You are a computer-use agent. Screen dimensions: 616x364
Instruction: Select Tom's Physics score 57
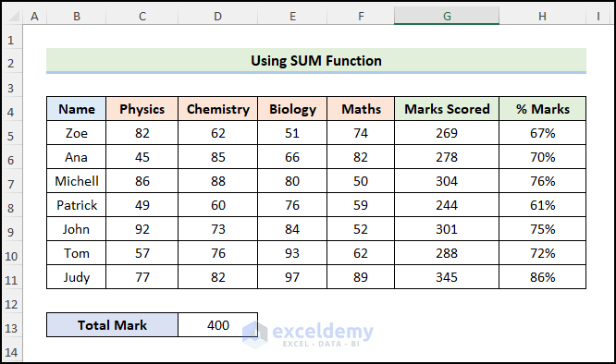tap(142, 253)
